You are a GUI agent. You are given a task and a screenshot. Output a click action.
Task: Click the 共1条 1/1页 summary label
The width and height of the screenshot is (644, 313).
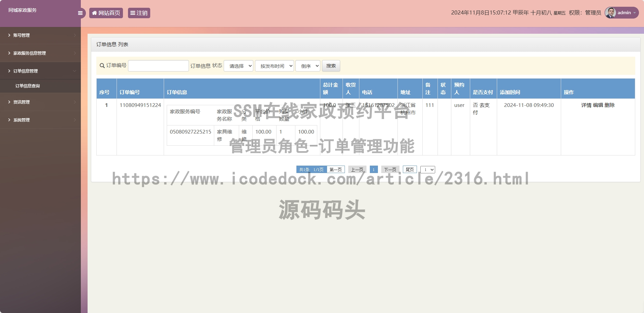click(312, 169)
